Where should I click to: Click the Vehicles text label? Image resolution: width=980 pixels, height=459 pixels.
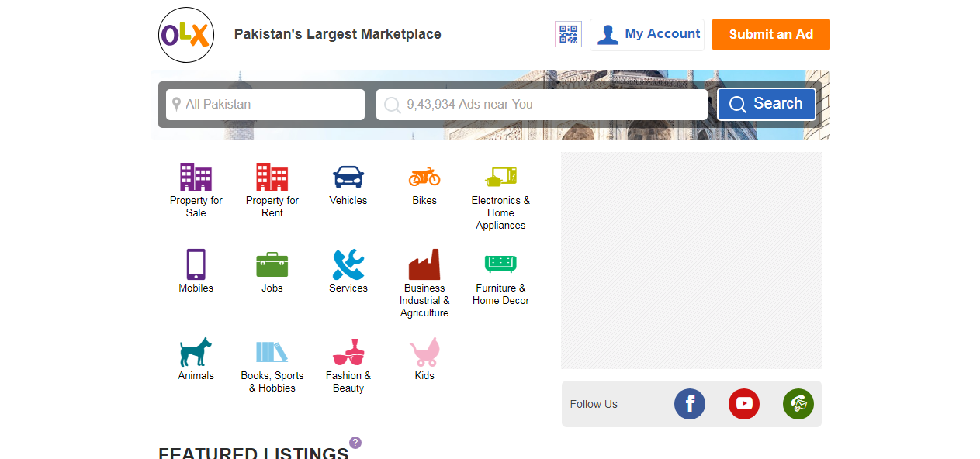348,200
